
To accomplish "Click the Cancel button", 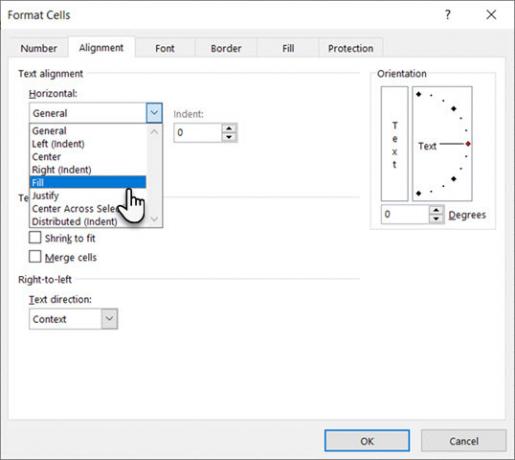I will tap(464, 441).
